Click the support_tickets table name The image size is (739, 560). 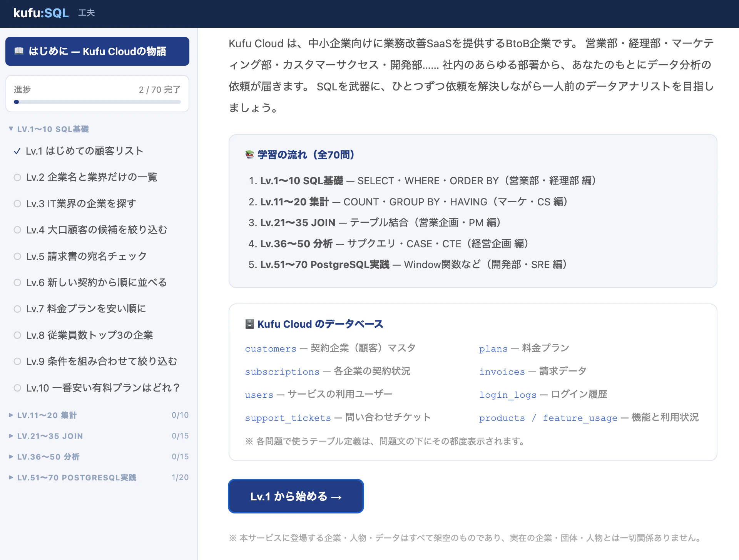pyautogui.click(x=288, y=418)
